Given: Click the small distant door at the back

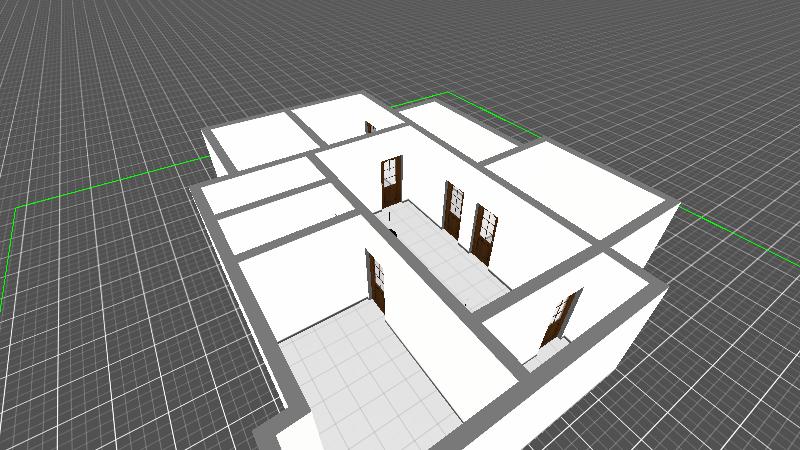Looking at the screenshot, I should pos(369,128).
